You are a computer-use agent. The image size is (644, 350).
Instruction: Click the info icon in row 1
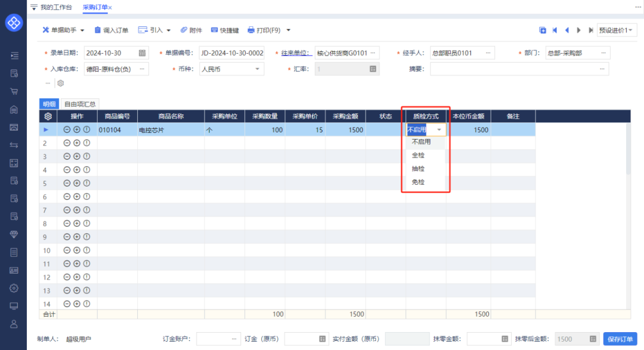click(x=86, y=129)
